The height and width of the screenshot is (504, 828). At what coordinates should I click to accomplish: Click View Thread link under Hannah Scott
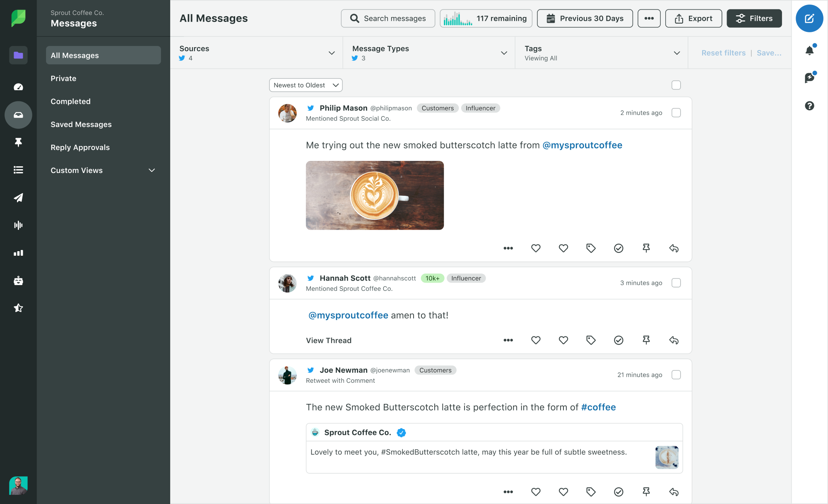tap(329, 340)
